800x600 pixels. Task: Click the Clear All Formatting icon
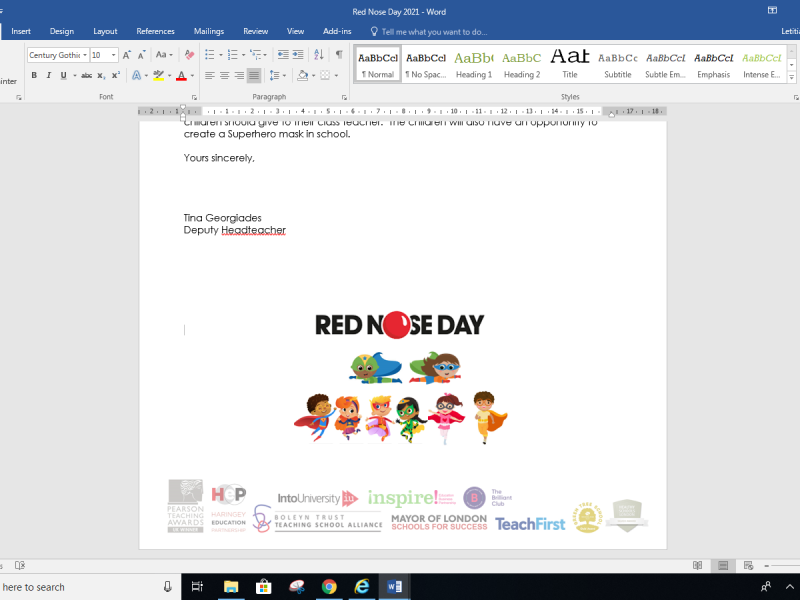click(x=189, y=55)
